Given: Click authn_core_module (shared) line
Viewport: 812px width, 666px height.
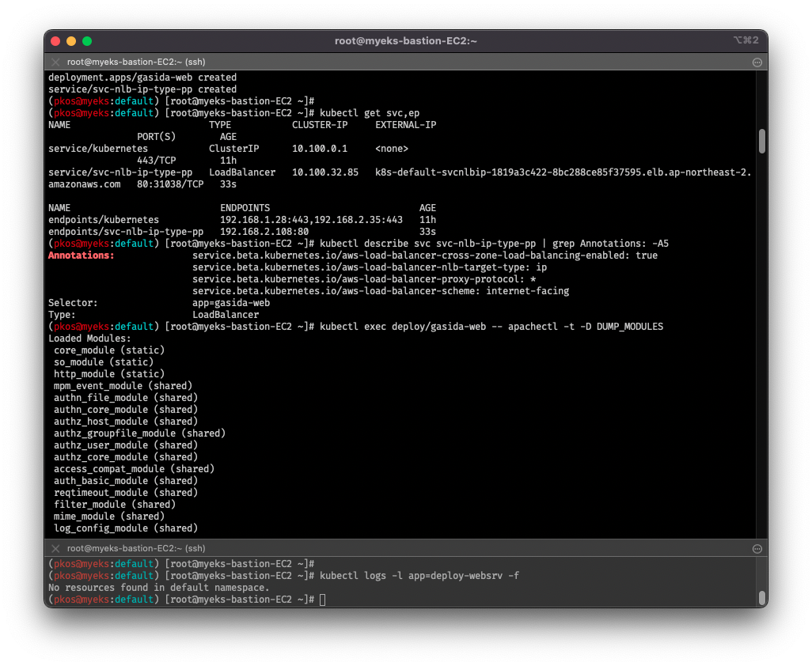Looking at the screenshot, I should (126, 410).
